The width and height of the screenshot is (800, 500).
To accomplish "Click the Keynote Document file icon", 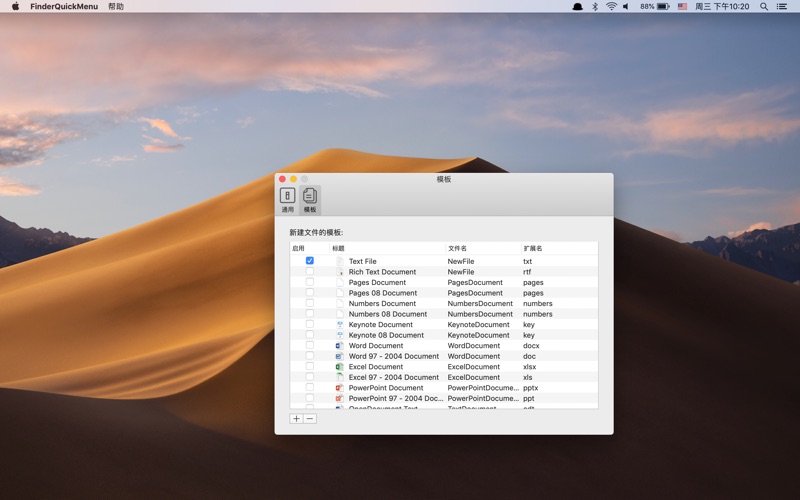I will [x=339, y=325].
